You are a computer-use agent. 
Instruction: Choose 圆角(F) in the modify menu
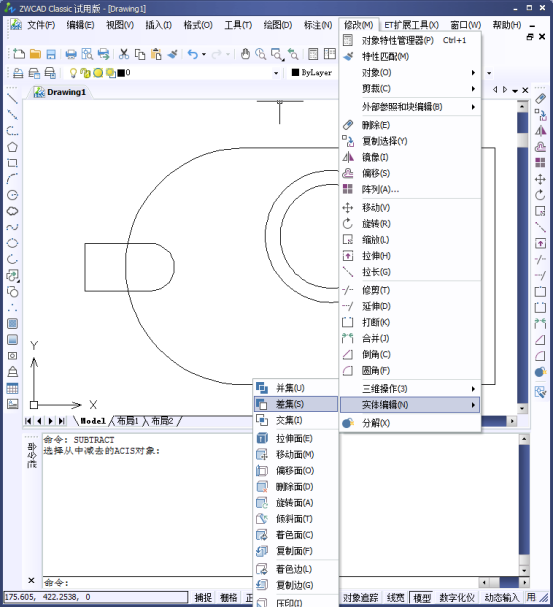tap(410, 370)
